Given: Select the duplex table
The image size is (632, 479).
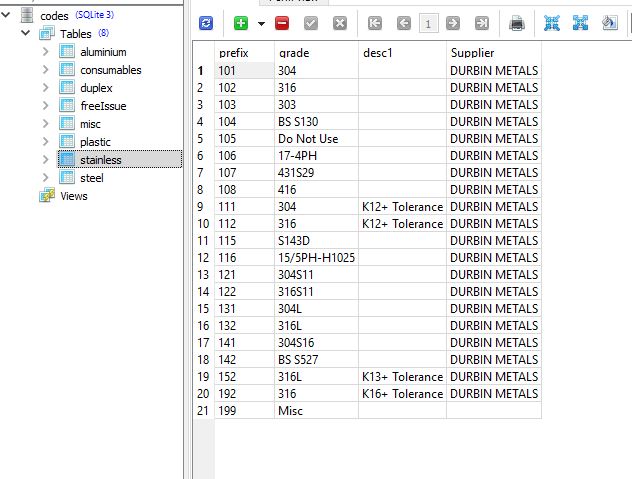Looking at the screenshot, I should click(x=96, y=88).
